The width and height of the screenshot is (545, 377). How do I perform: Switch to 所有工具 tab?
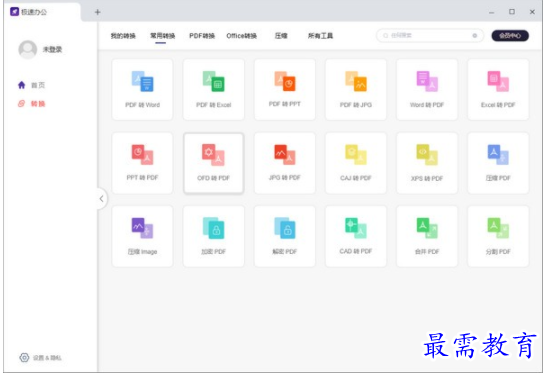click(x=320, y=36)
